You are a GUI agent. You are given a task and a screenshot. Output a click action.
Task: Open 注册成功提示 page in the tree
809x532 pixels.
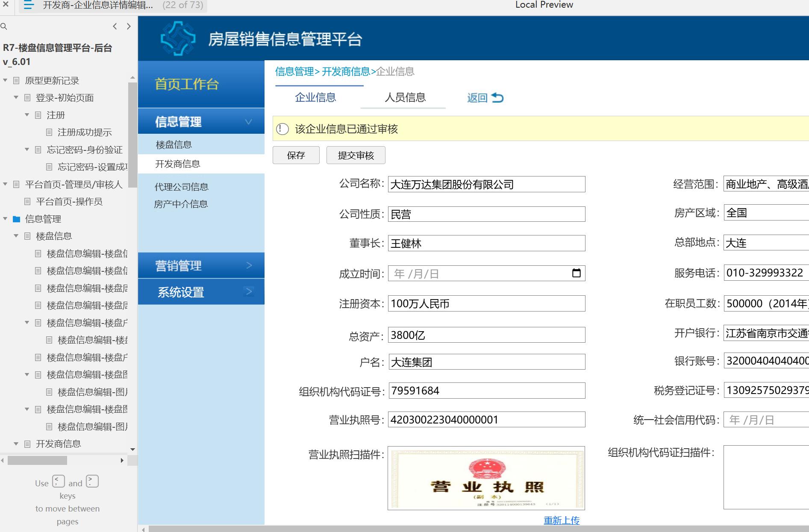[85, 132]
